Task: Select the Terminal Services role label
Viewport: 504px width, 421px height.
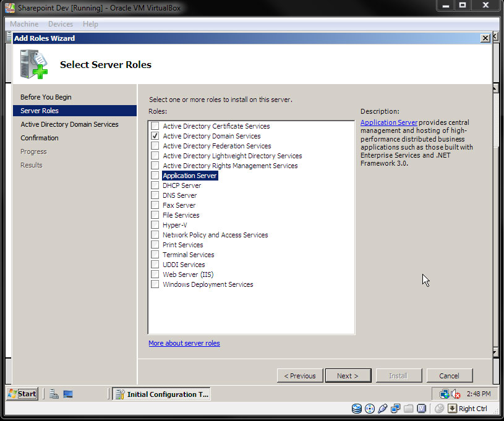Action: point(189,255)
